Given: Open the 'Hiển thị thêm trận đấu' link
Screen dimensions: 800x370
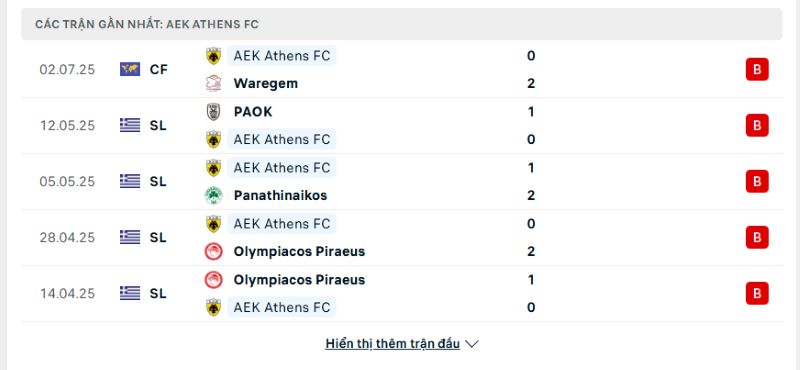Looking at the screenshot, I should [392, 344].
